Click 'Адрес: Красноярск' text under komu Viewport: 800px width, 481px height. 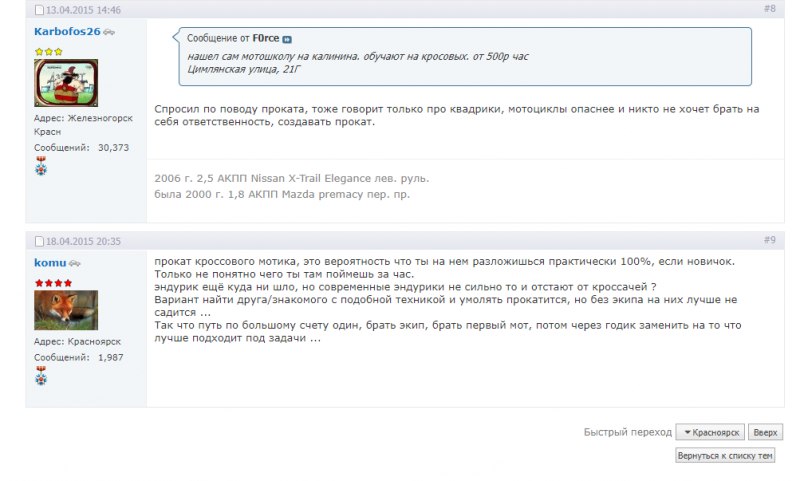pyautogui.click(x=78, y=341)
